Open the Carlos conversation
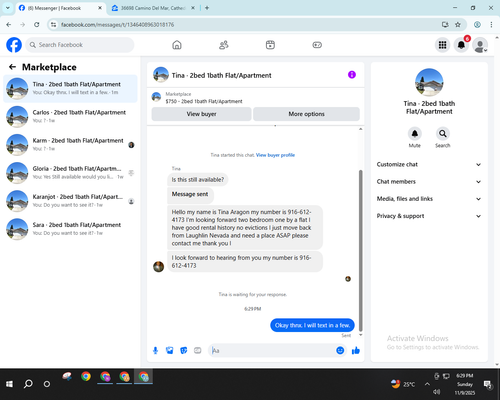Screen dimensions: 500x400 coord(70,116)
